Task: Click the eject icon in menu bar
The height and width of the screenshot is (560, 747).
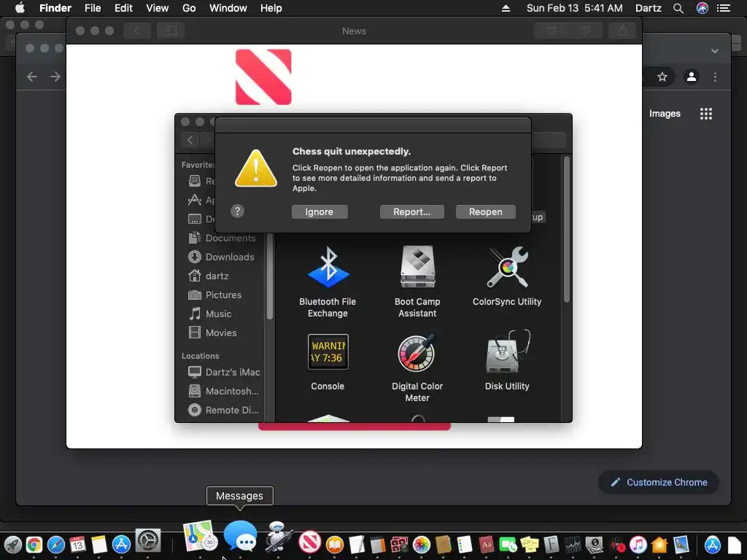Action: pyautogui.click(x=506, y=8)
